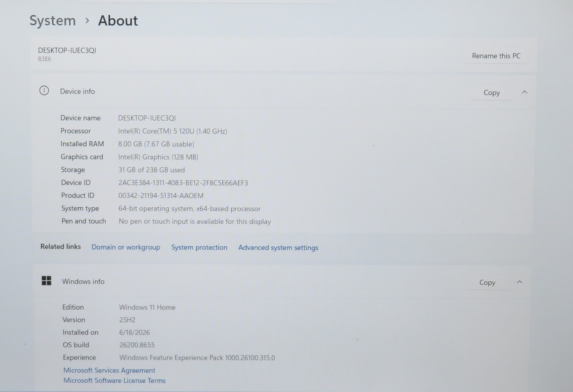
Task: Collapse the Device info section chevron
Action: point(524,92)
